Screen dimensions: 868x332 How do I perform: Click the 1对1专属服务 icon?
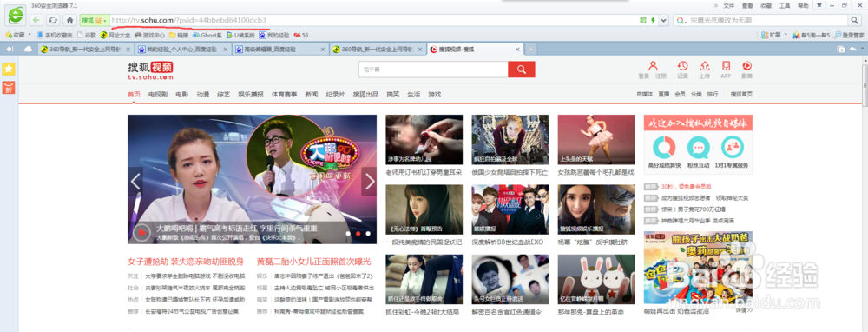point(733,148)
